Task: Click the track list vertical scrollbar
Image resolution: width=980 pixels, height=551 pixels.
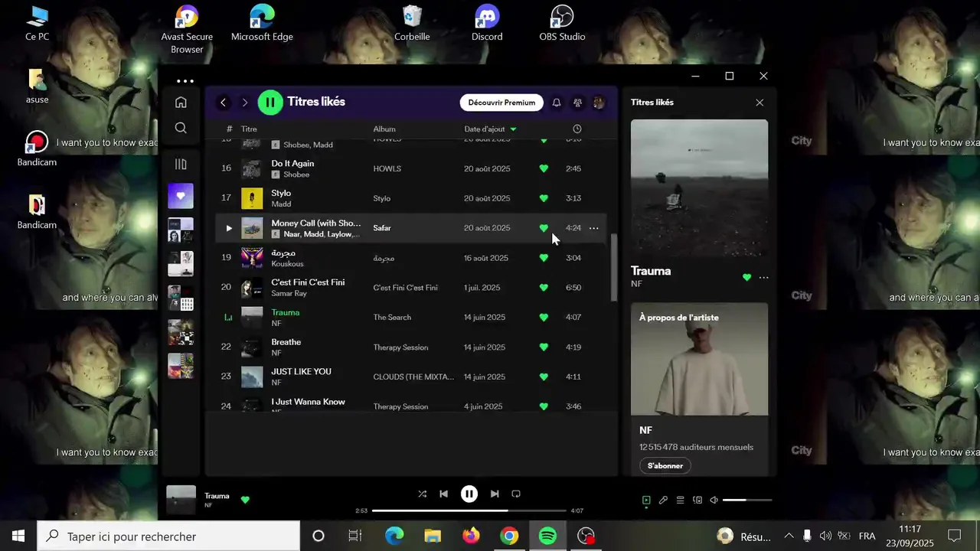Action: pyautogui.click(x=613, y=268)
